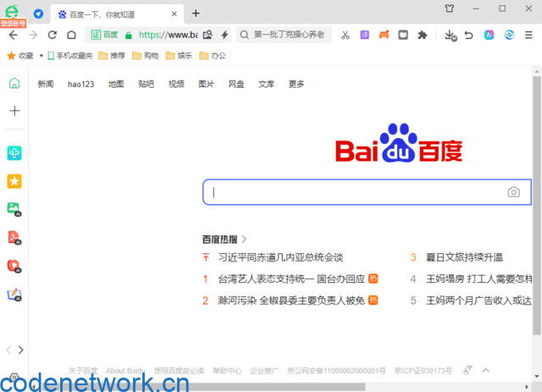This screenshot has height=392, width=542.
Task: Open the skin T-shirt icon in title bar
Action: click(450, 8)
